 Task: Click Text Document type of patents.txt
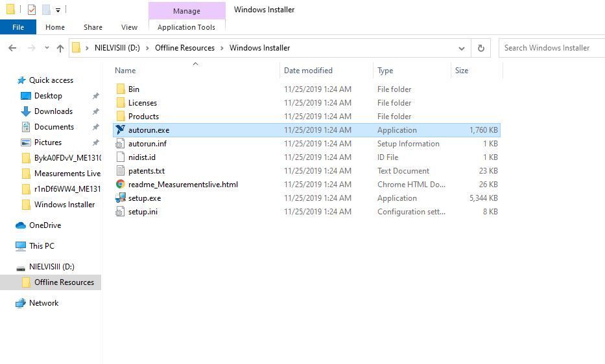pos(403,170)
